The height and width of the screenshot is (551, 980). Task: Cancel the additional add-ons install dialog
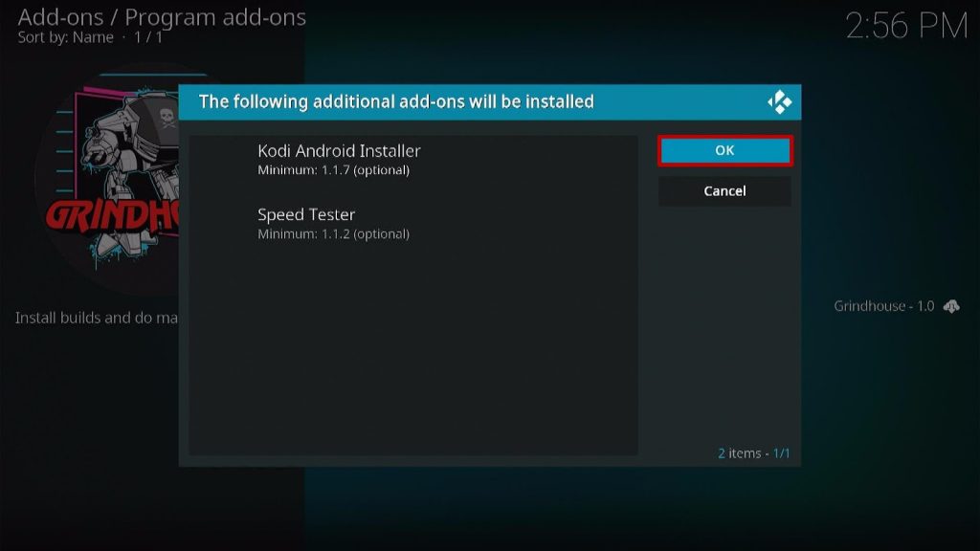coord(725,191)
